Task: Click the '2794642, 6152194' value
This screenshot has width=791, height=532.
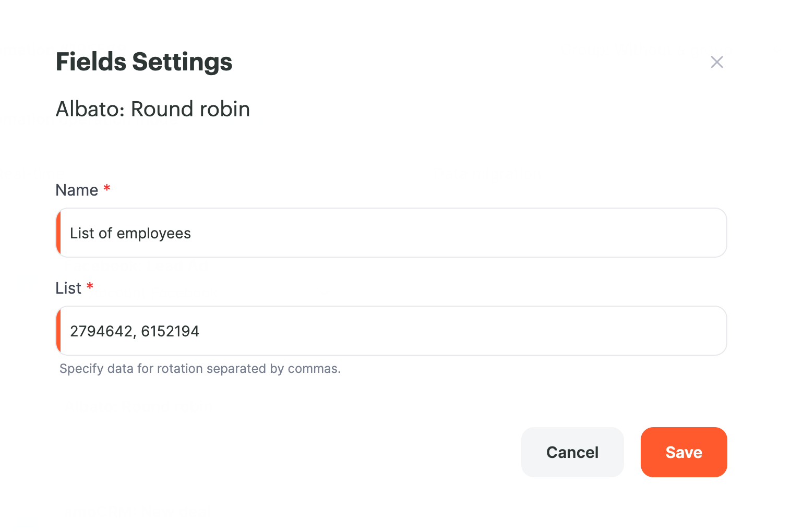Action: (135, 331)
